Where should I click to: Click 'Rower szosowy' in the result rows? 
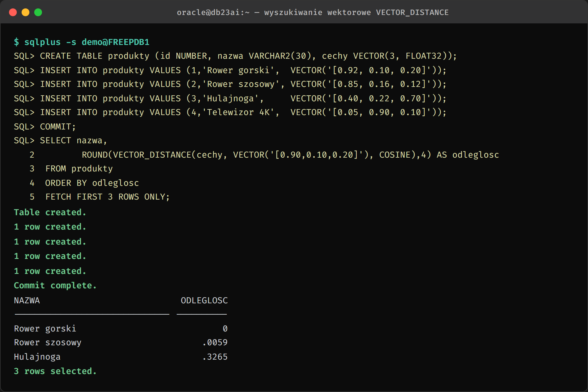48,343
